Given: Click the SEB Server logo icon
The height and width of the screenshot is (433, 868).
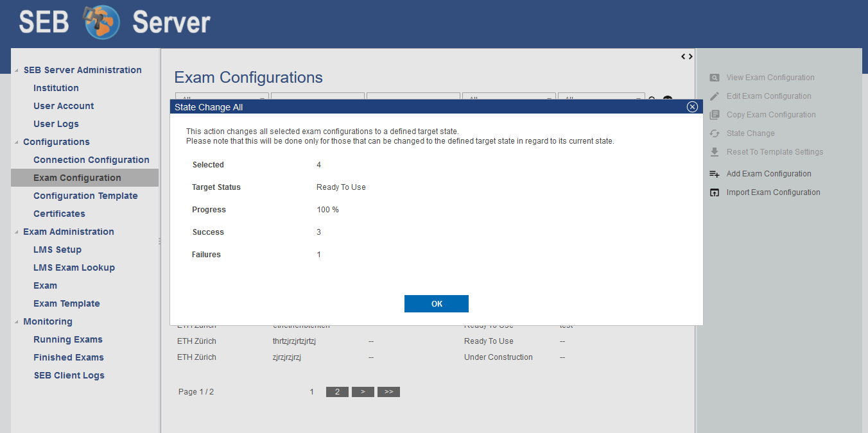Looking at the screenshot, I should point(102,22).
